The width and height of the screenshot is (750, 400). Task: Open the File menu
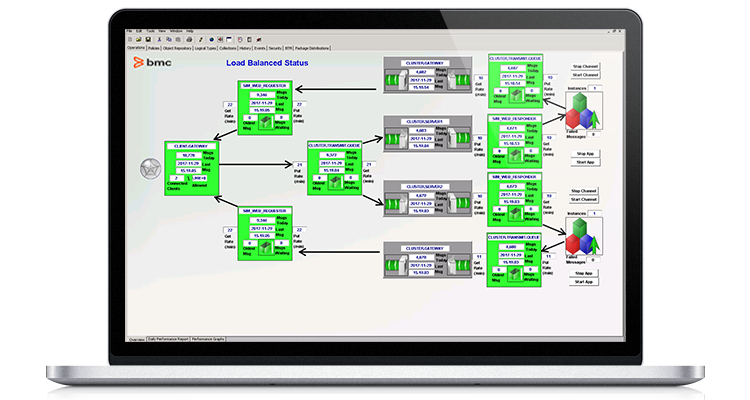pyautogui.click(x=128, y=31)
